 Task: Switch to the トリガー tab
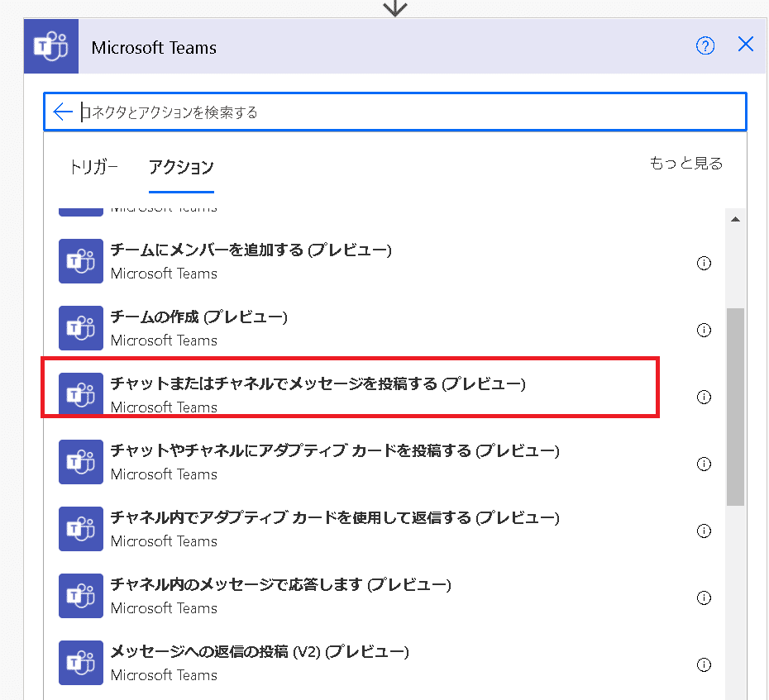[93, 167]
